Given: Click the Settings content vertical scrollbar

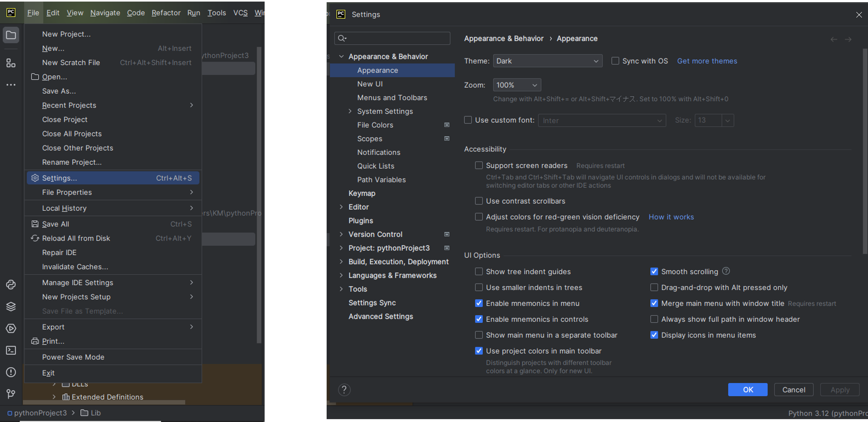Looking at the screenshot, I should pos(865,151).
